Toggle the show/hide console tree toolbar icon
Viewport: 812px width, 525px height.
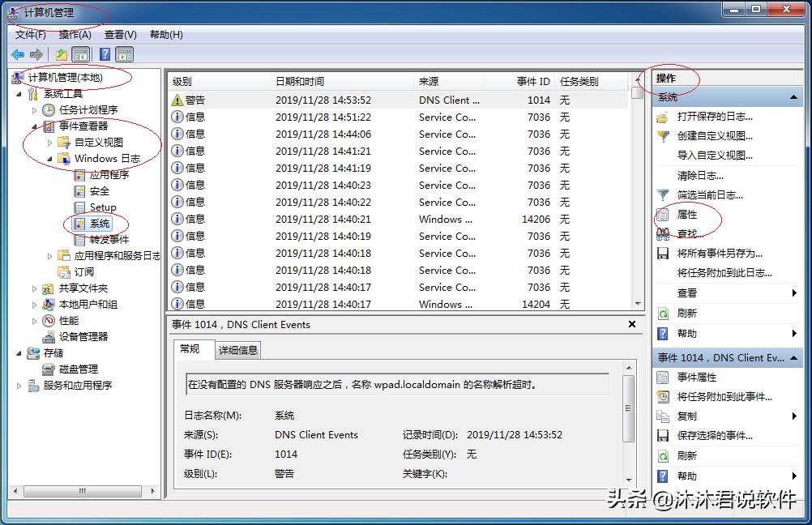80,54
